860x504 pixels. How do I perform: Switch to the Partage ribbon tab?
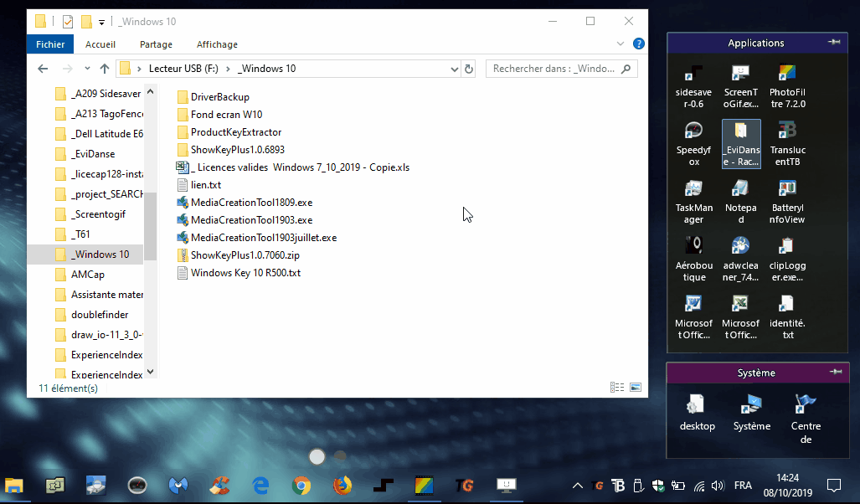156,44
